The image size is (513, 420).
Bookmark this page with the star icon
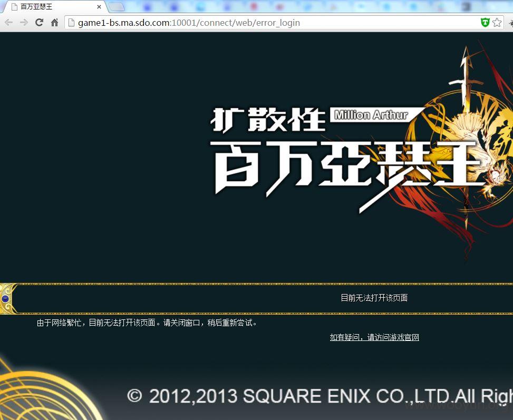pyautogui.click(x=497, y=23)
